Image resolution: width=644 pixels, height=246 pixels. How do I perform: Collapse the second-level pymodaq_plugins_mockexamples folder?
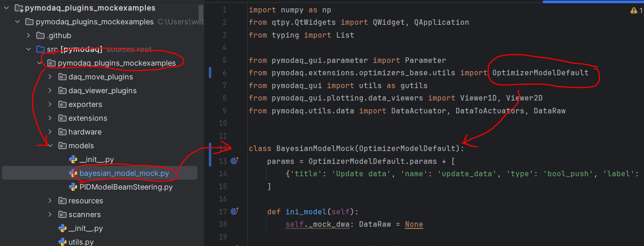[17, 22]
